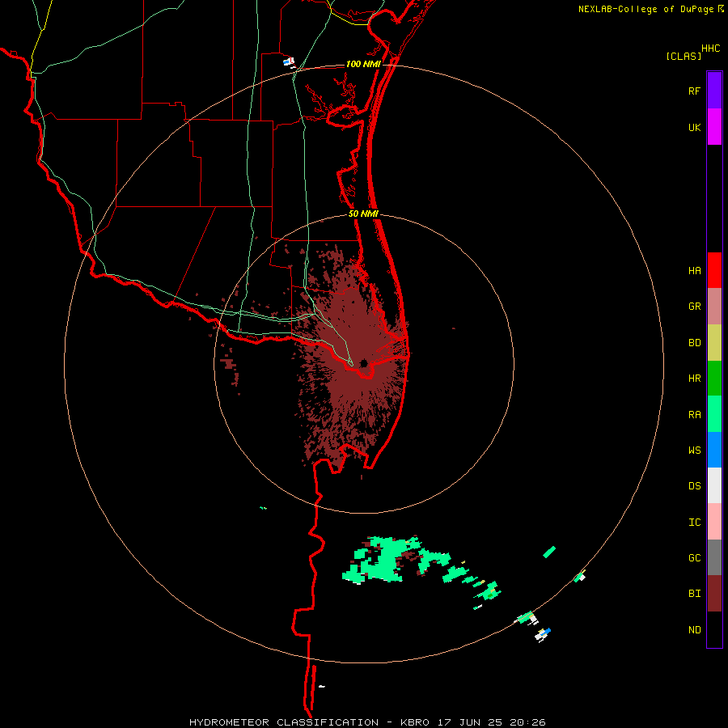Click the "BD" legend label

(x=694, y=343)
